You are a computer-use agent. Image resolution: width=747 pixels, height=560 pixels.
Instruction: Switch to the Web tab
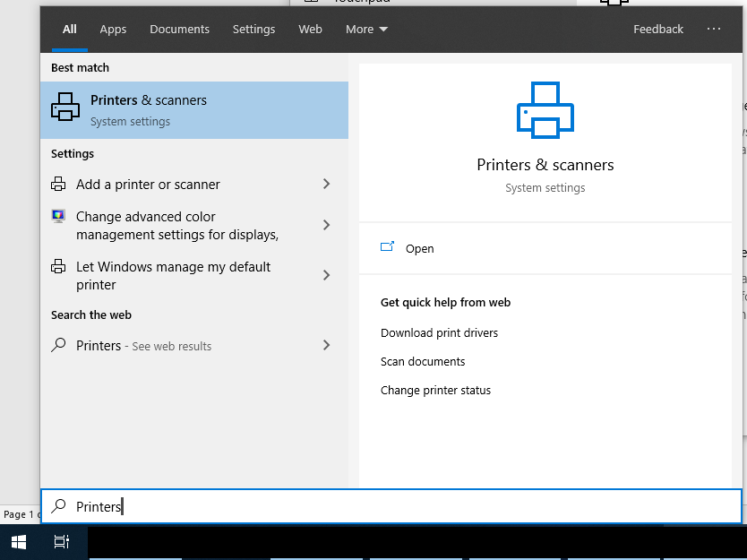tap(310, 29)
